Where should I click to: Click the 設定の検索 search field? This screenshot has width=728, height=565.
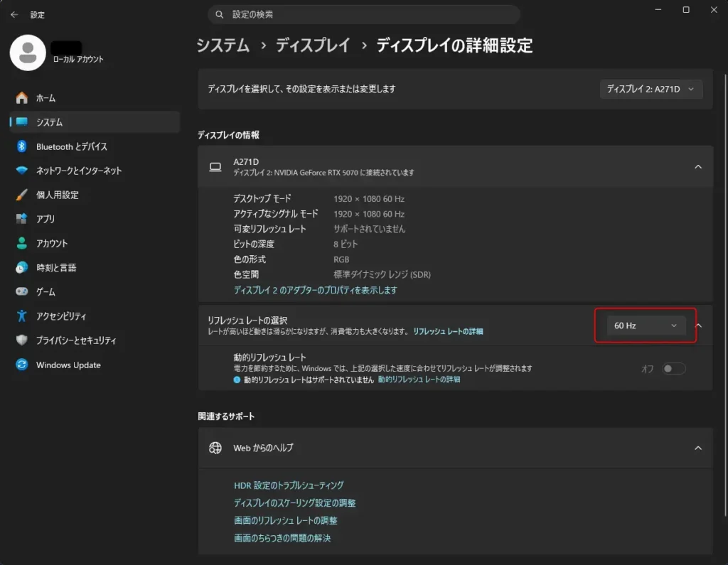click(363, 14)
